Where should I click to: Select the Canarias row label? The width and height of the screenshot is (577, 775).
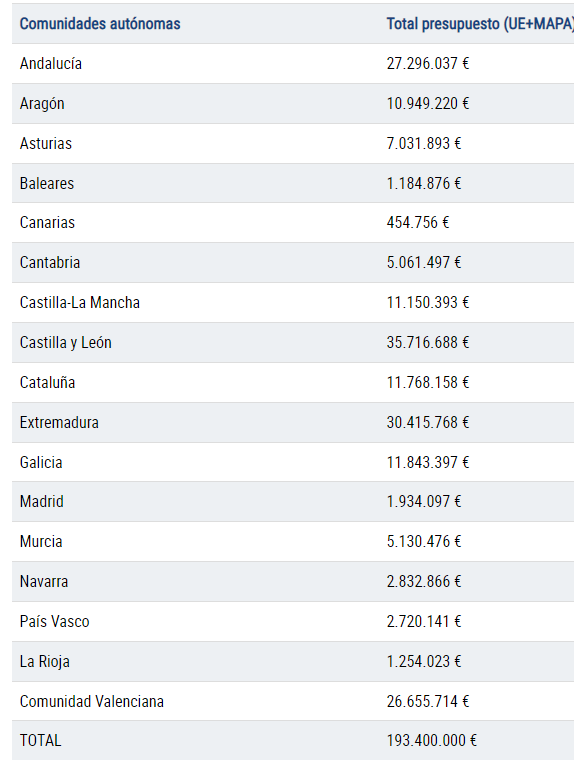click(47, 222)
